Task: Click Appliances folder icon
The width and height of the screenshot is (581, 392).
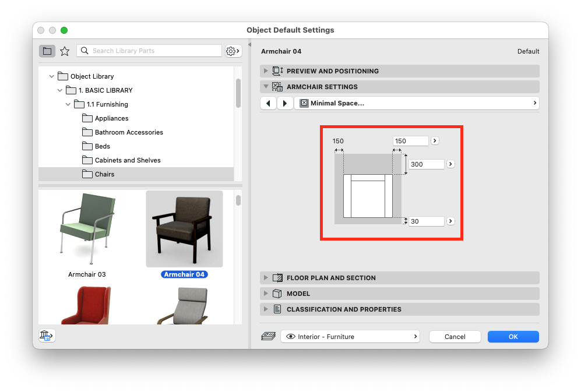Action: (x=87, y=118)
